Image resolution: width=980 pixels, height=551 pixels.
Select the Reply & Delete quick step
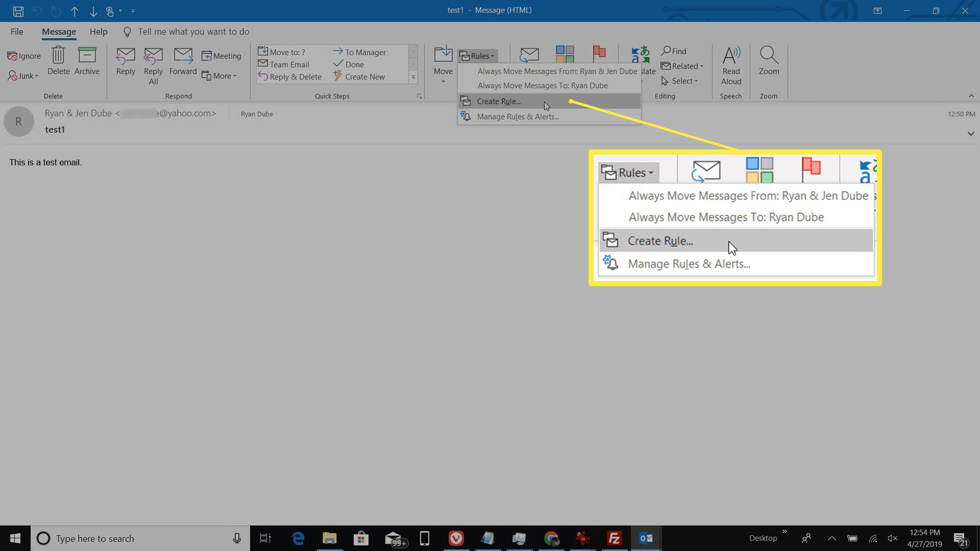pyautogui.click(x=289, y=77)
